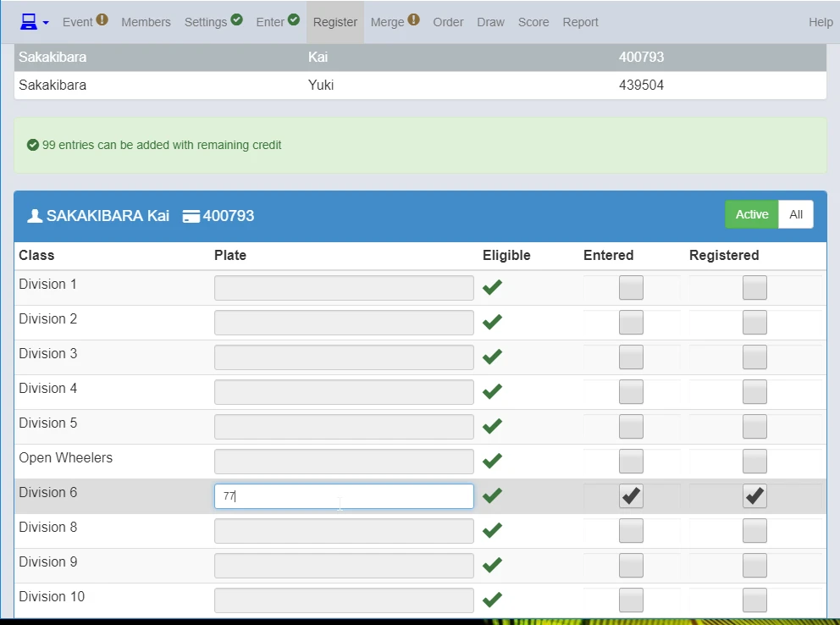This screenshot has width=840, height=625.
Task: Switch filter to All classes
Action: [795, 214]
